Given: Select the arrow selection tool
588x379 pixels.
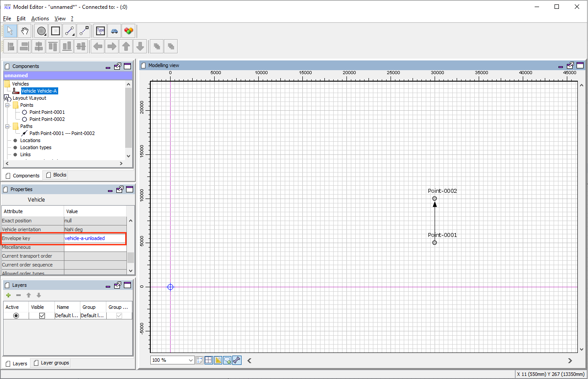Looking at the screenshot, I should point(11,31).
